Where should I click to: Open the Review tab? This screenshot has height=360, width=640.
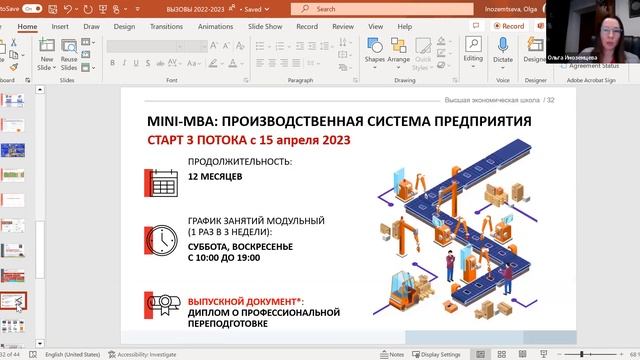343,27
